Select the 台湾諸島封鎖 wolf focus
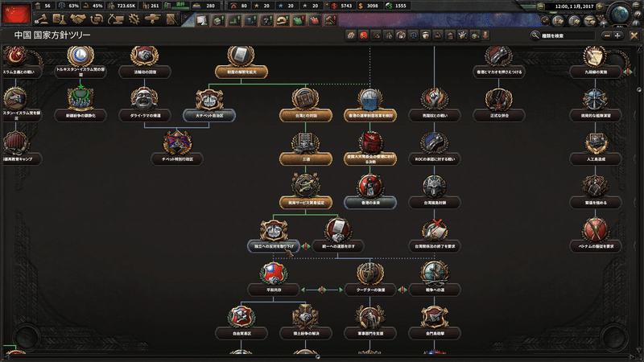 (x=435, y=192)
